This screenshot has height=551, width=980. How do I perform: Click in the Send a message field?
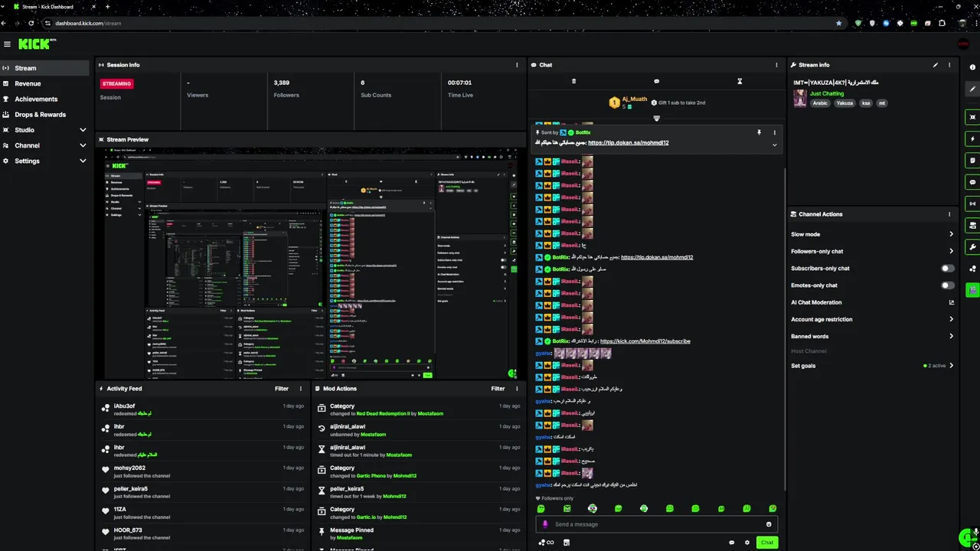(x=655, y=524)
